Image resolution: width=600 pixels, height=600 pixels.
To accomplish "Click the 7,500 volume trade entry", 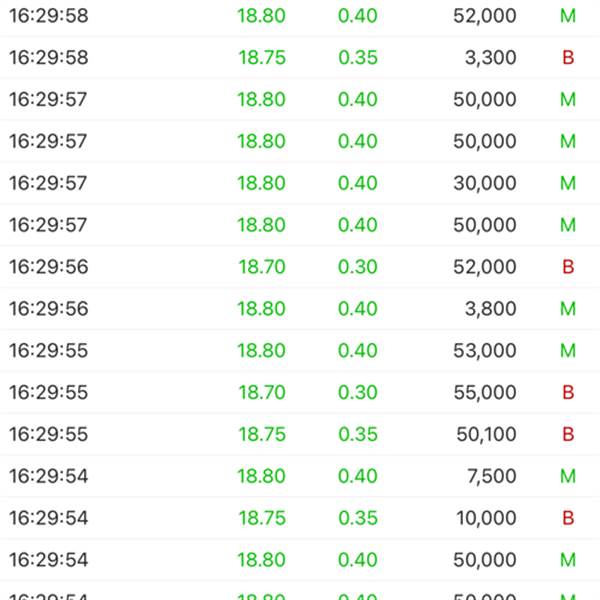I will click(x=300, y=476).
